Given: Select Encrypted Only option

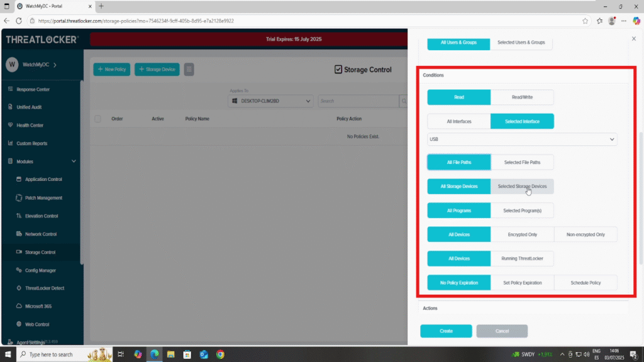Looking at the screenshot, I should [x=522, y=234].
